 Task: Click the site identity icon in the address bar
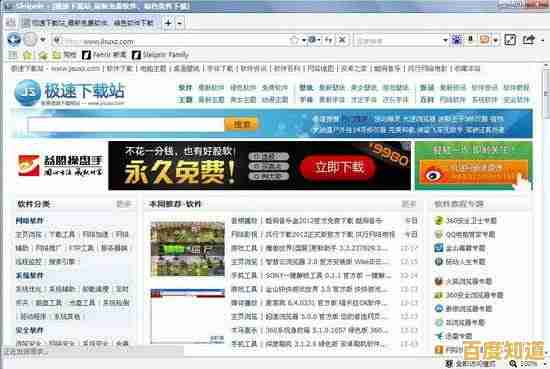[56, 41]
